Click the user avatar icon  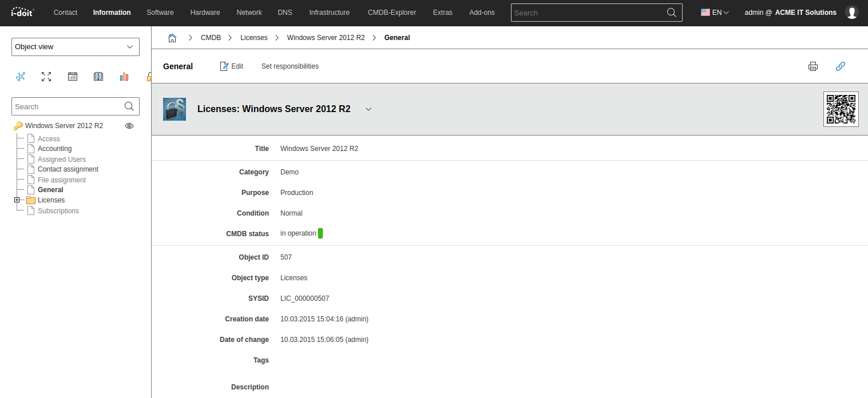852,12
